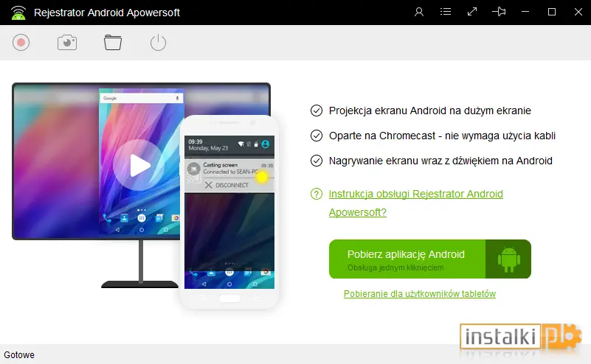Click the play button on monitor illustration
Image resolution: width=591 pixels, height=364 pixels.
coord(139,165)
